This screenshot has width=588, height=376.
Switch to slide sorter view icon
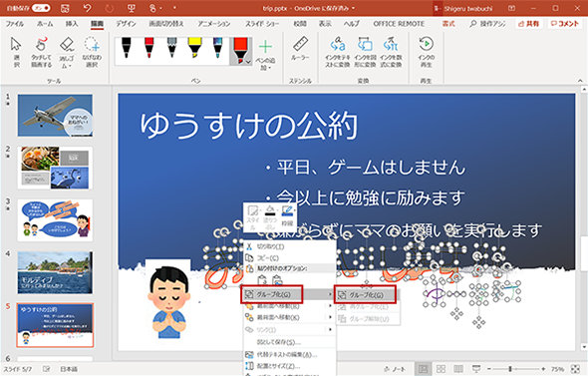point(441,369)
